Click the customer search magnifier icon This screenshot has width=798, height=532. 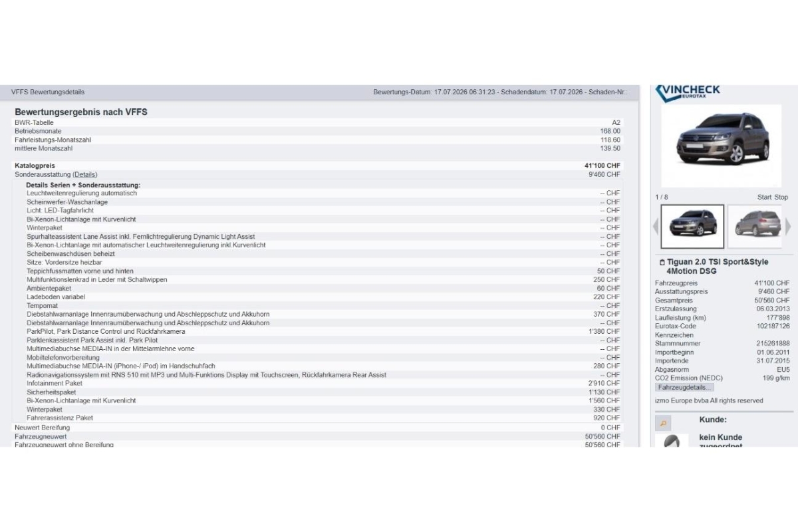tap(663, 423)
